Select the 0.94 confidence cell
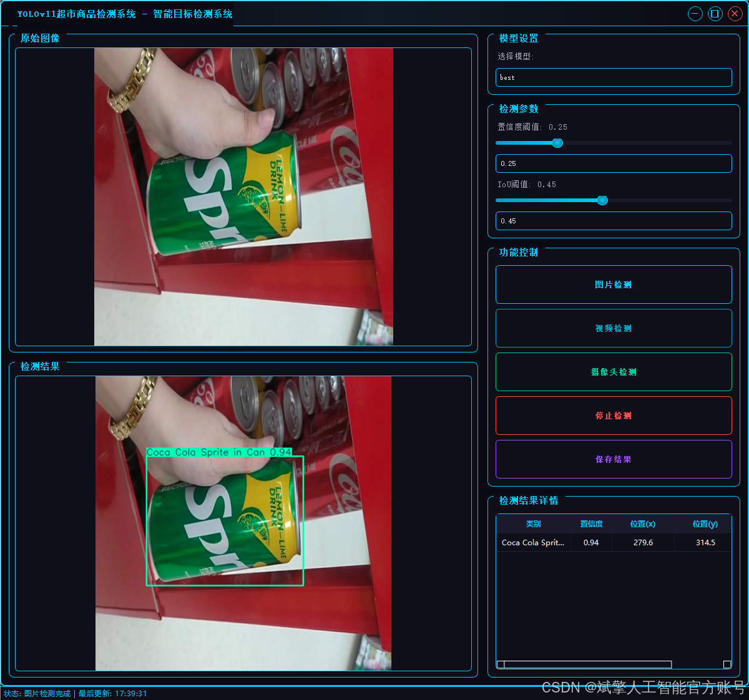The height and width of the screenshot is (700, 749). pos(592,543)
